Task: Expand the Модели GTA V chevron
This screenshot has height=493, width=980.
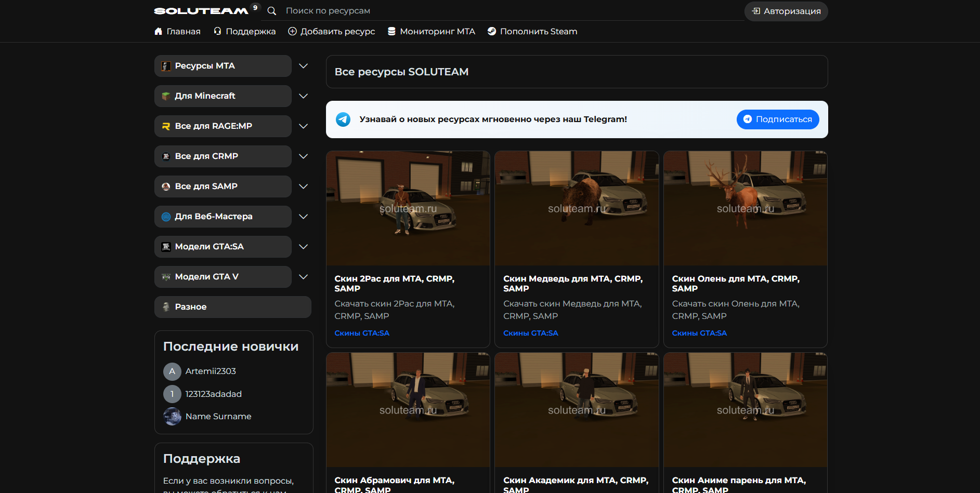Action: point(304,277)
